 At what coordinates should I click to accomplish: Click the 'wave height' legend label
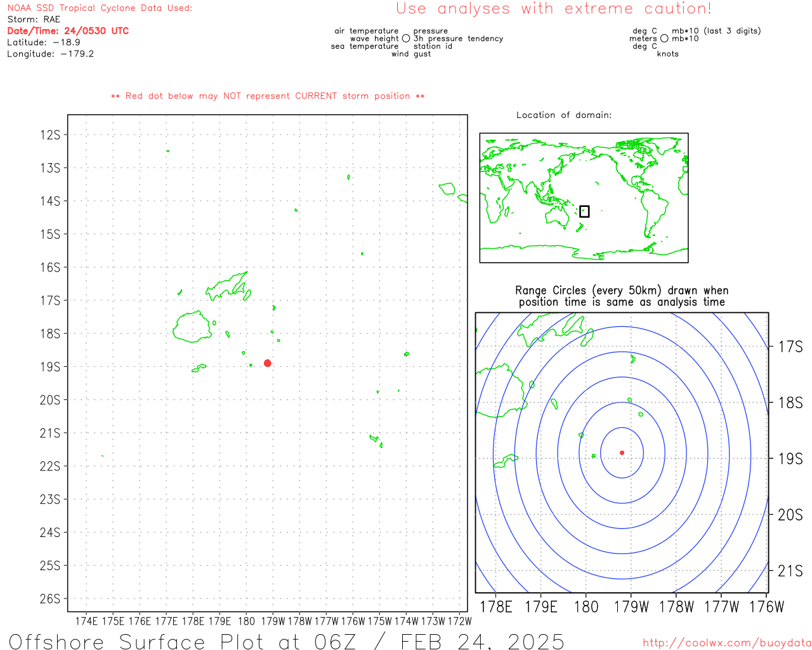(x=374, y=39)
